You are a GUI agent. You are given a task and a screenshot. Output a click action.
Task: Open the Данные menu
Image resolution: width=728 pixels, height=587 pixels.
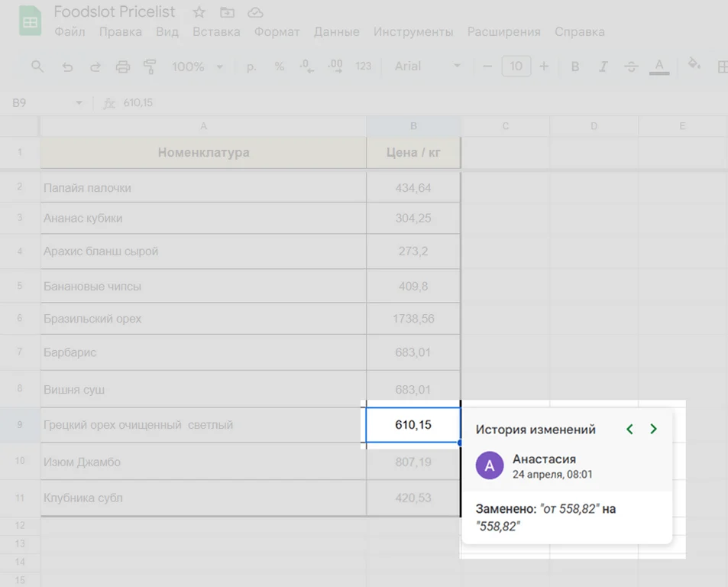[x=336, y=32]
